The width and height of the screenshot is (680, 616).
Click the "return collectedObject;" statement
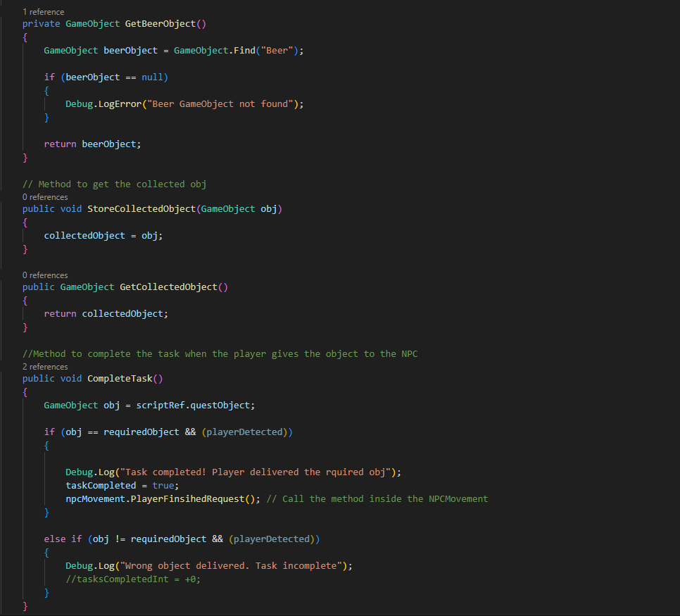point(106,314)
